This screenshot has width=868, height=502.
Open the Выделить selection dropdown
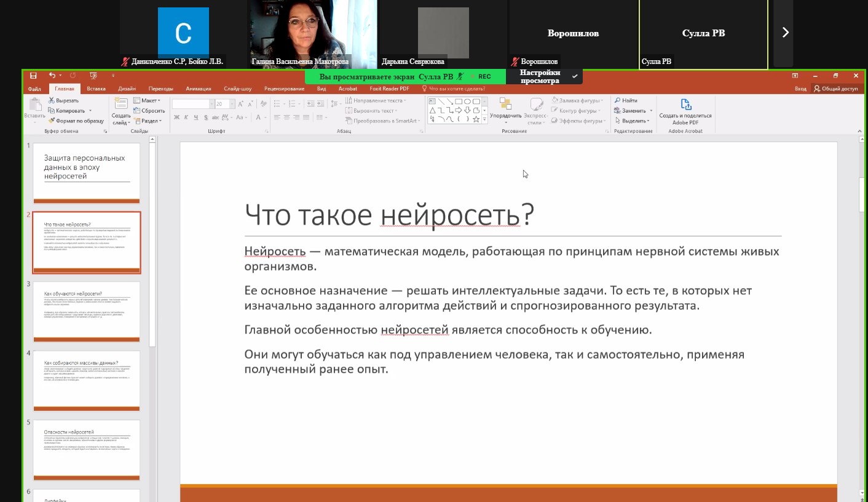(x=633, y=121)
